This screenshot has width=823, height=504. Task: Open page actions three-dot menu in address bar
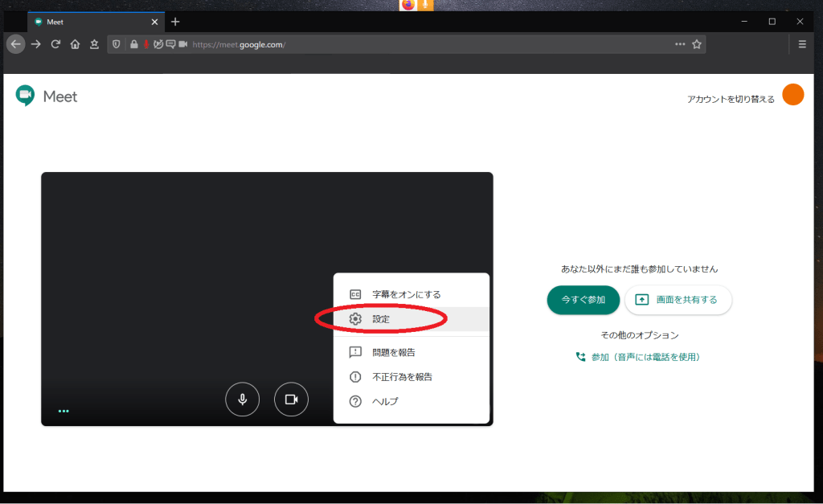coord(680,44)
